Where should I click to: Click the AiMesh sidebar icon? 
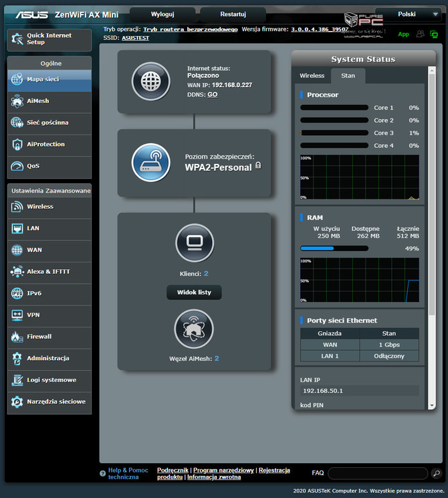pyautogui.click(x=17, y=101)
